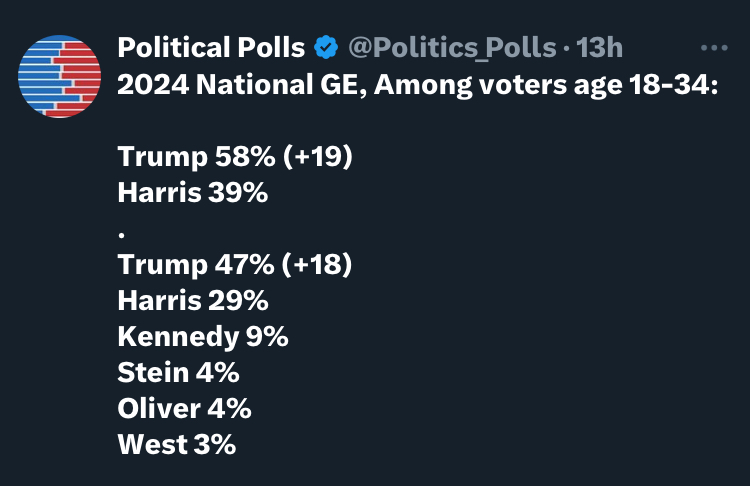Click the blue verified checkmark badge
Image resolution: width=750 pixels, height=486 pixels.
coord(326,47)
